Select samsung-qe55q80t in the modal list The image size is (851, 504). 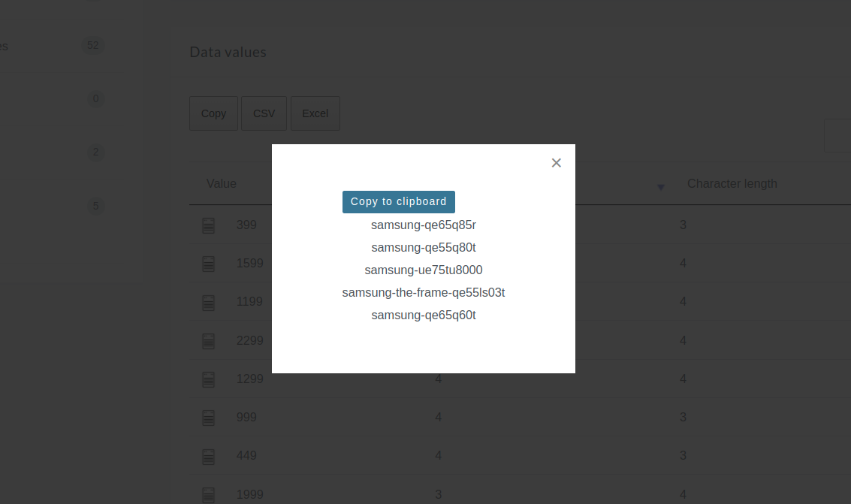(x=424, y=248)
